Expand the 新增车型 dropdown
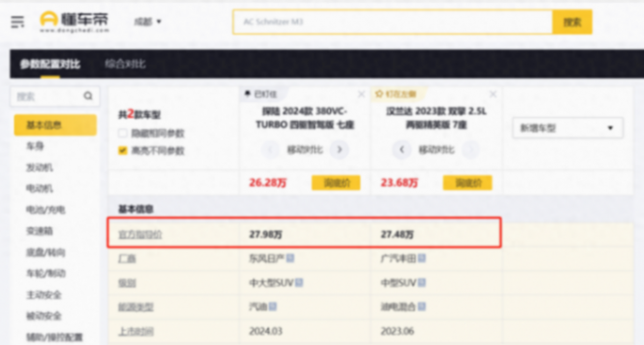The image size is (644, 345). [567, 128]
